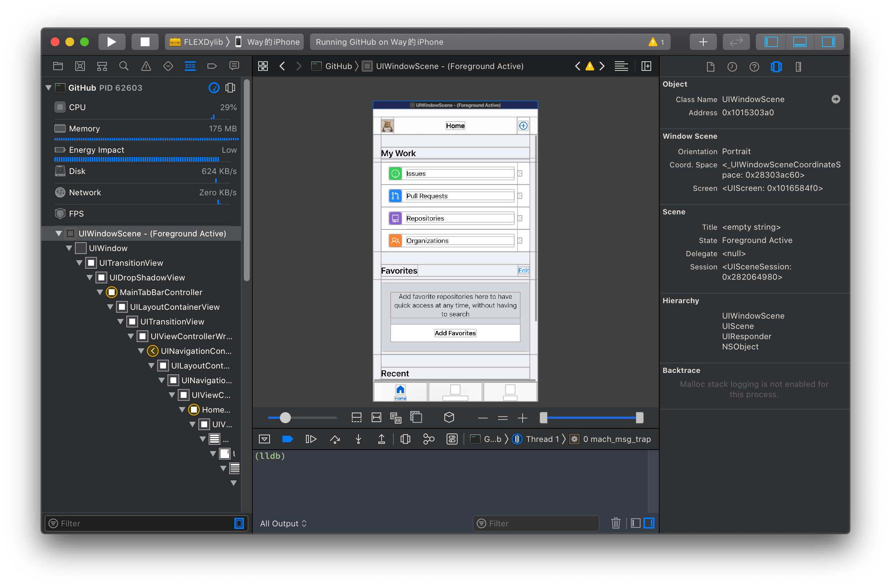Image resolution: width=891 pixels, height=588 pixels.
Task: Click the Step Over debug button
Action: (335, 439)
